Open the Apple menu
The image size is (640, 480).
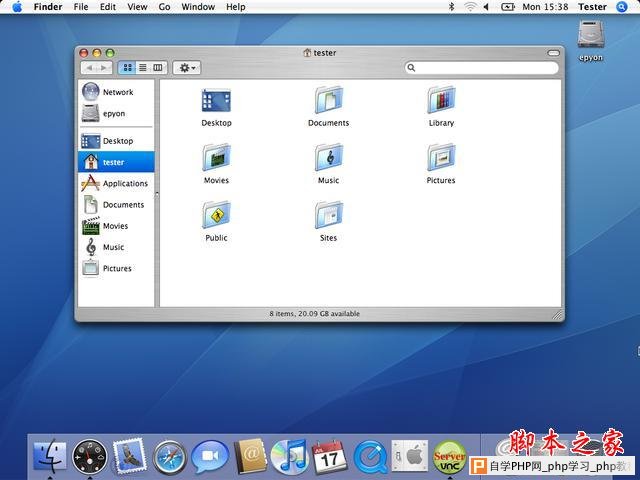(17, 7)
